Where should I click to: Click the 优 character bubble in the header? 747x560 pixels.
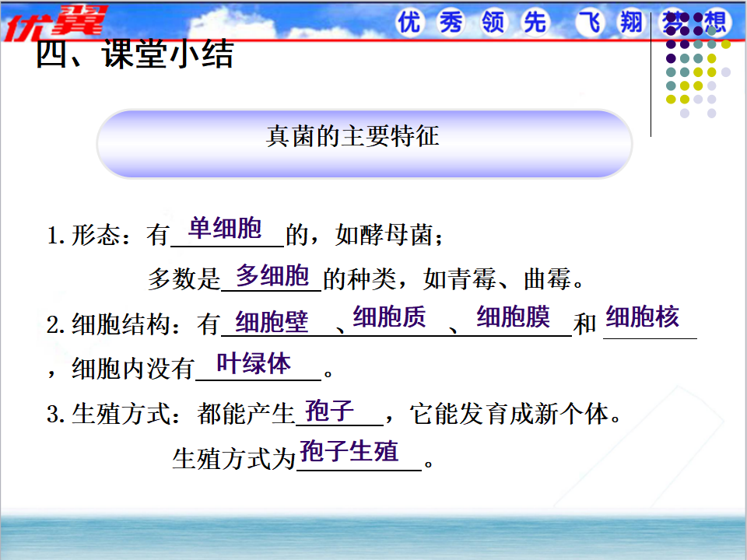click(x=409, y=23)
